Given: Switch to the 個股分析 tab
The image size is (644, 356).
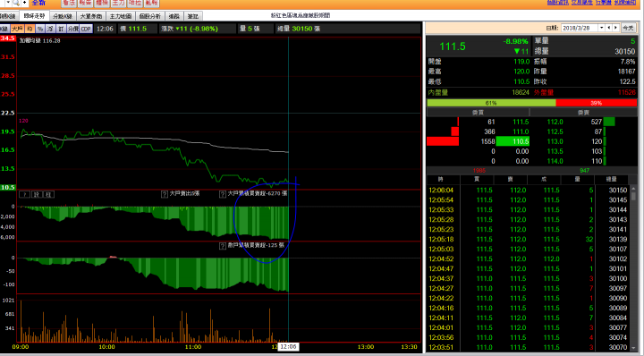Looking at the screenshot, I should pos(150,16).
